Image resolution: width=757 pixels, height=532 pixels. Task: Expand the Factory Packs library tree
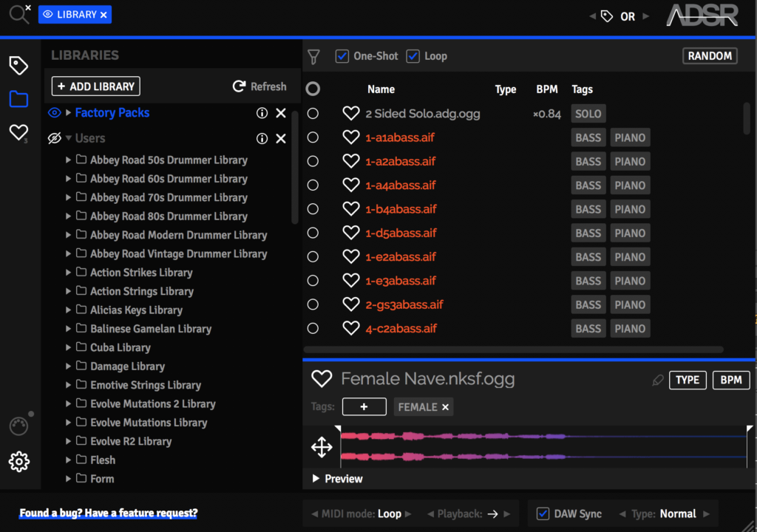[69, 113]
